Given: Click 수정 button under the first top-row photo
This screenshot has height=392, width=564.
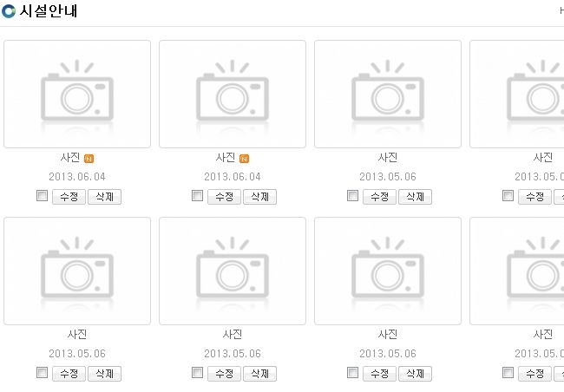Looking at the screenshot, I should [69, 197].
